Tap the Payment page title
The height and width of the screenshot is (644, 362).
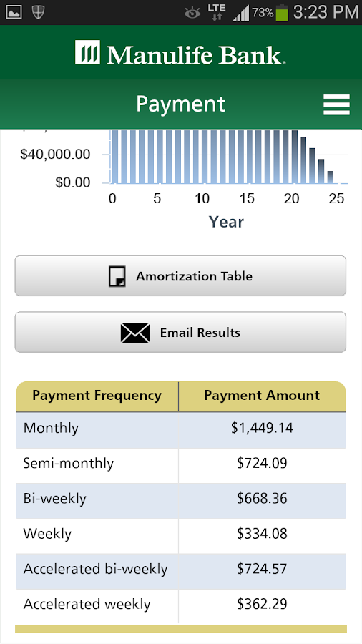point(180,104)
